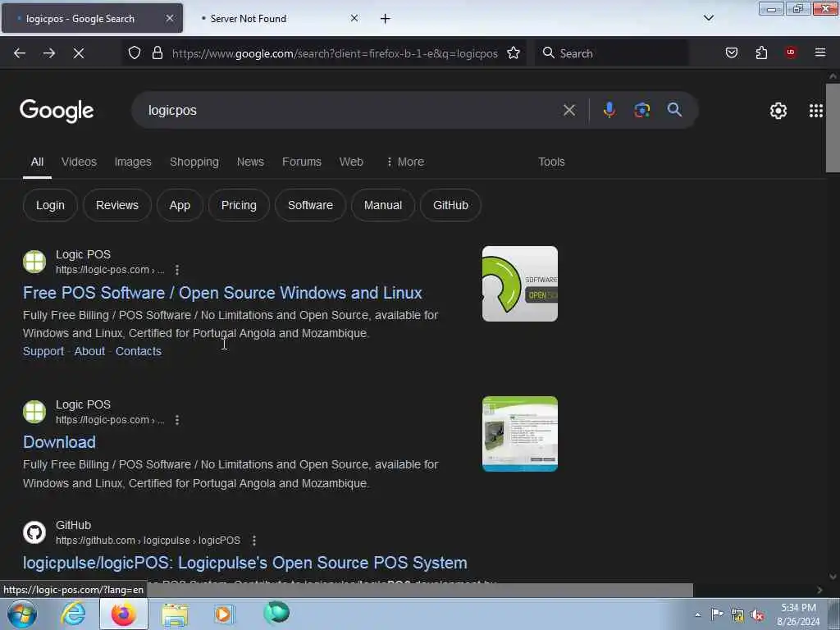Open options menu for Logic POS Download result

(177, 420)
